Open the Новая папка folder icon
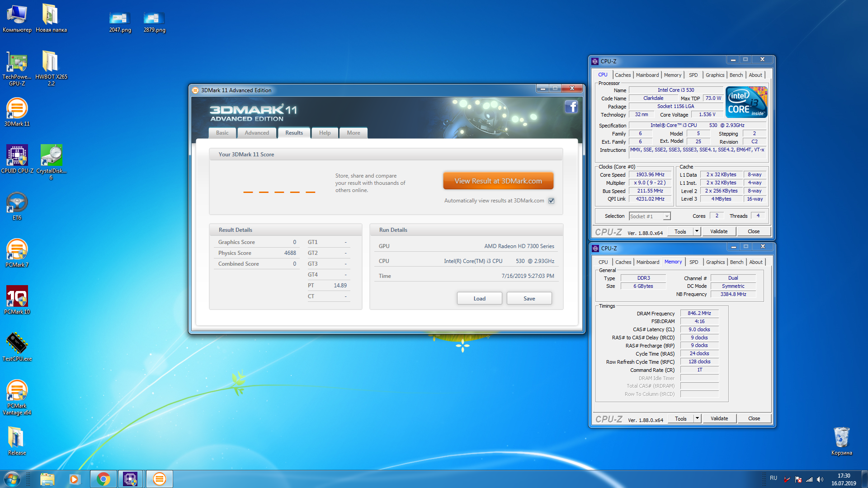The height and width of the screenshot is (488, 868). tap(51, 18)
